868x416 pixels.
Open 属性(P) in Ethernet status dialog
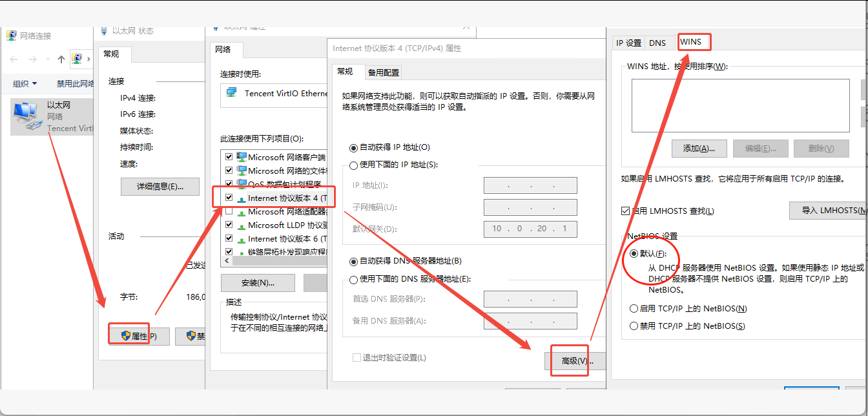[x=139, y=337]
